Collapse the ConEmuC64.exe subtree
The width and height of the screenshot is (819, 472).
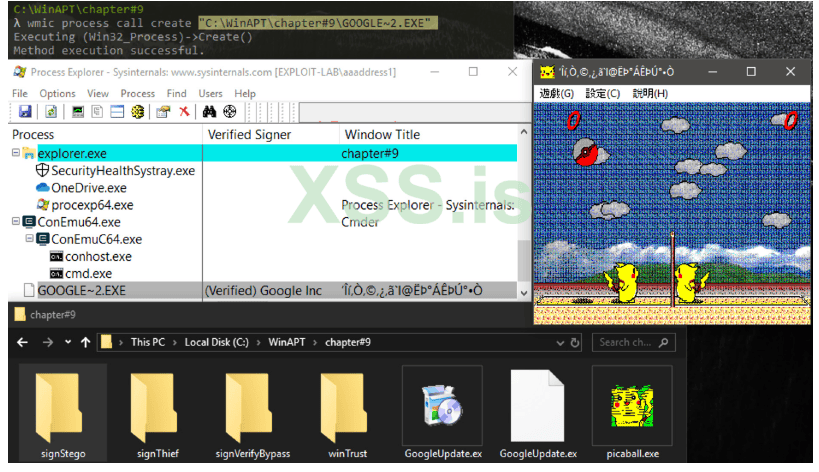(29, 239)
